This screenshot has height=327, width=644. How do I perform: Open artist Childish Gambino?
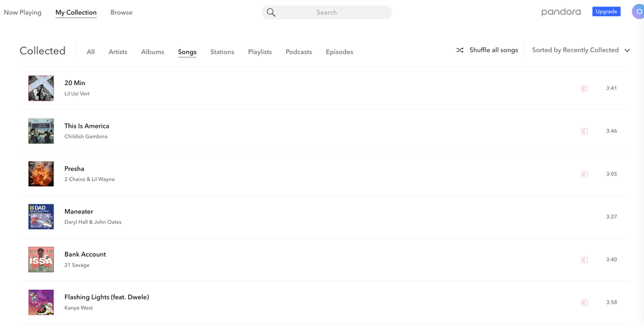tap(86, 136)
